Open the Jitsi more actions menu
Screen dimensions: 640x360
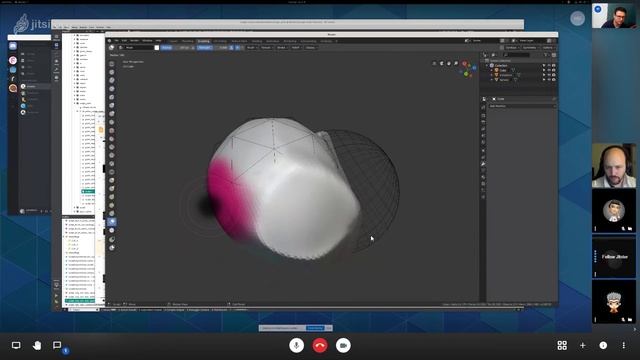point(624,345)
